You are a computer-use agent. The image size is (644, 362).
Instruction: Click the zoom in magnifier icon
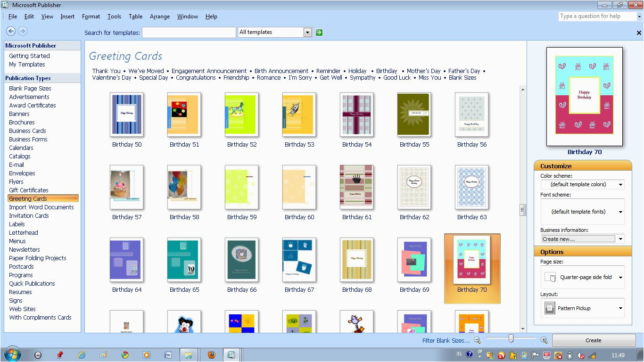point(544,340)
